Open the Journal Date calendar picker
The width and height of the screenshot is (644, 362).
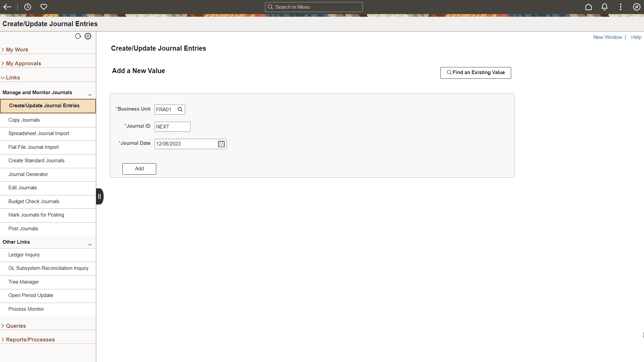221,144
